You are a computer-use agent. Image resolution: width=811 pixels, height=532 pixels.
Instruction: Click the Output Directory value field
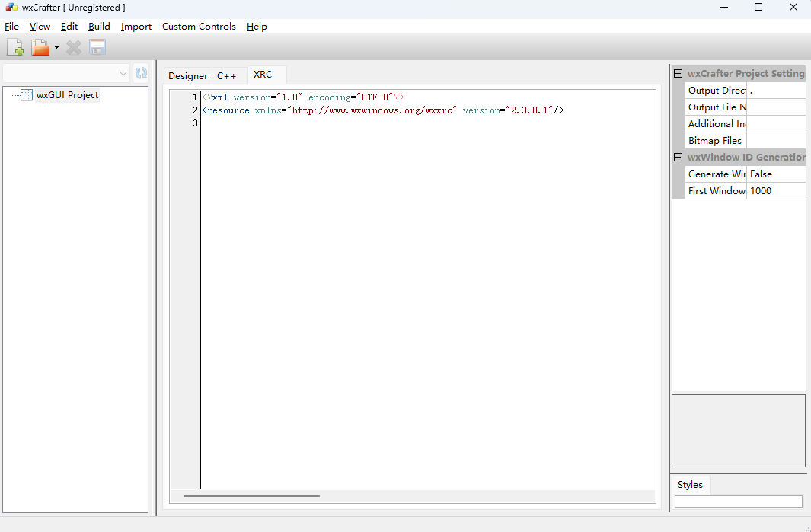point(775,91)
